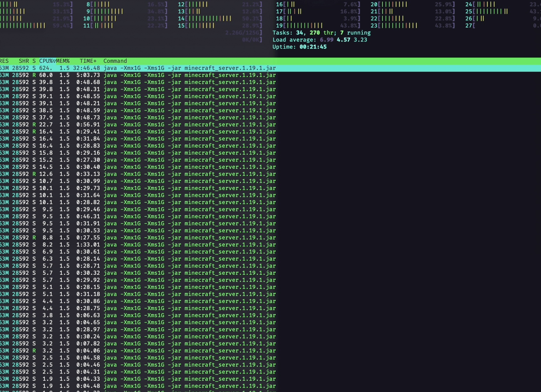The image size is (541, 392).
Task: Select the highlighted process with TIME+ 32:46.48
Action: point(270,68)
